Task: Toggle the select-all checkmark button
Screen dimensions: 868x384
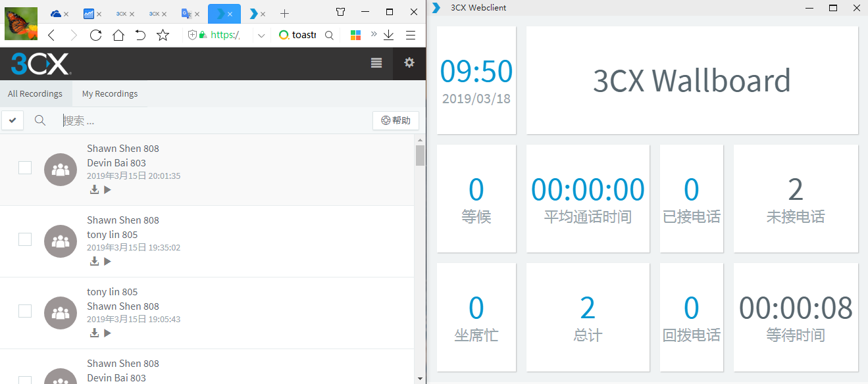Action: coord(13,120)
